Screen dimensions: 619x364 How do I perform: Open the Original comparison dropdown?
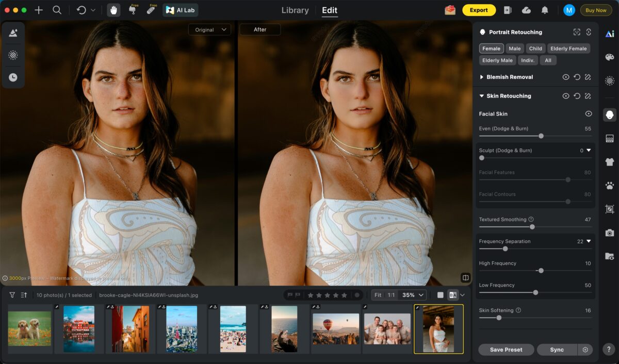209,29
